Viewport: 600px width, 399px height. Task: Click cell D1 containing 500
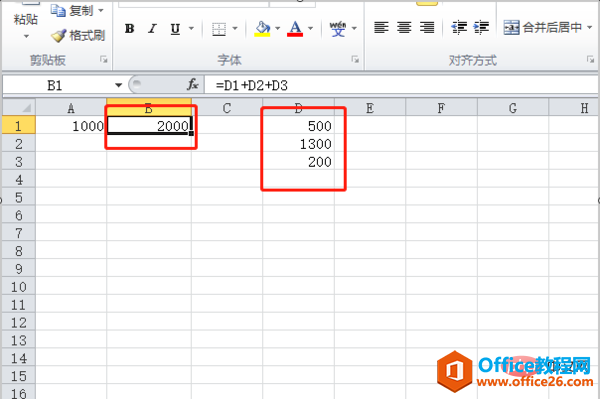click(298, 125)
